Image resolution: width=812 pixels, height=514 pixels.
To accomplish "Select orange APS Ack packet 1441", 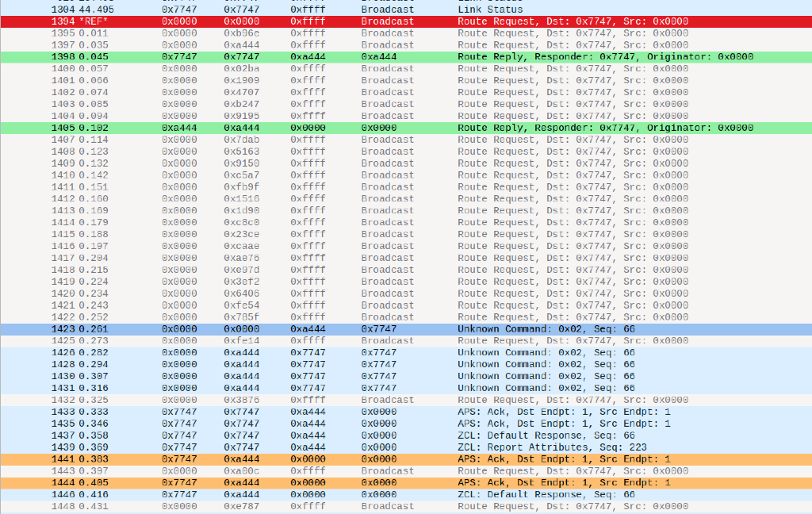I will tap(406, 459).
